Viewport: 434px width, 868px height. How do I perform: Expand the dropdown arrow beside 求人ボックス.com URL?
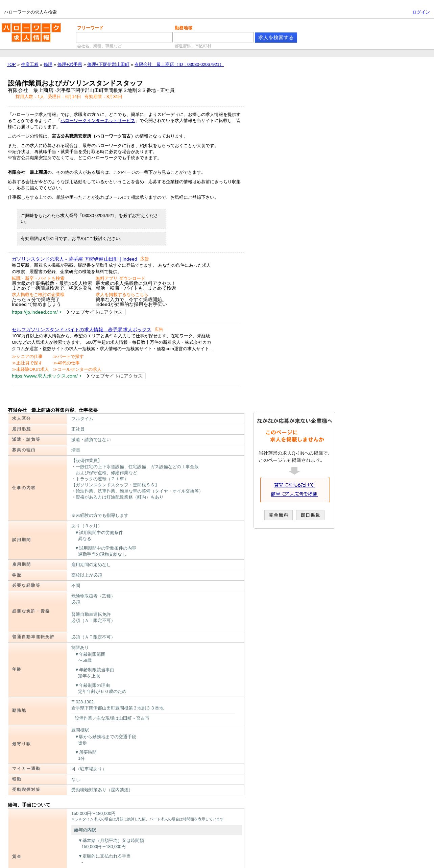click(80, 376)
